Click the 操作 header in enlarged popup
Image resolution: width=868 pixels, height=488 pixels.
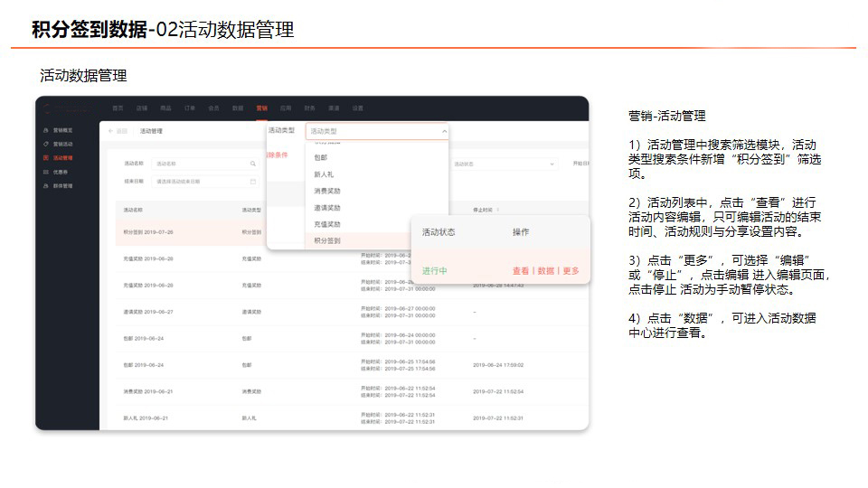(521, 232)
